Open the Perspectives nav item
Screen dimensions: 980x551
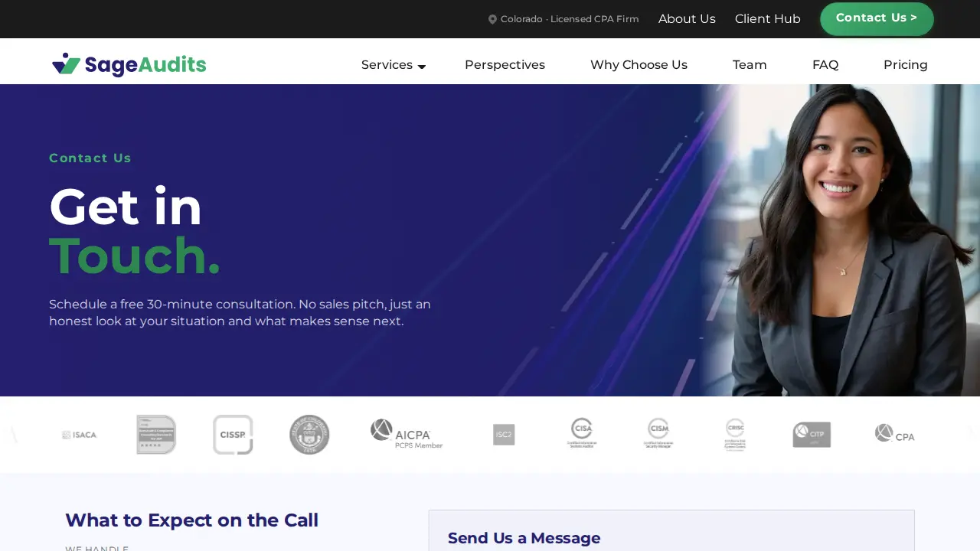point(505,65)
